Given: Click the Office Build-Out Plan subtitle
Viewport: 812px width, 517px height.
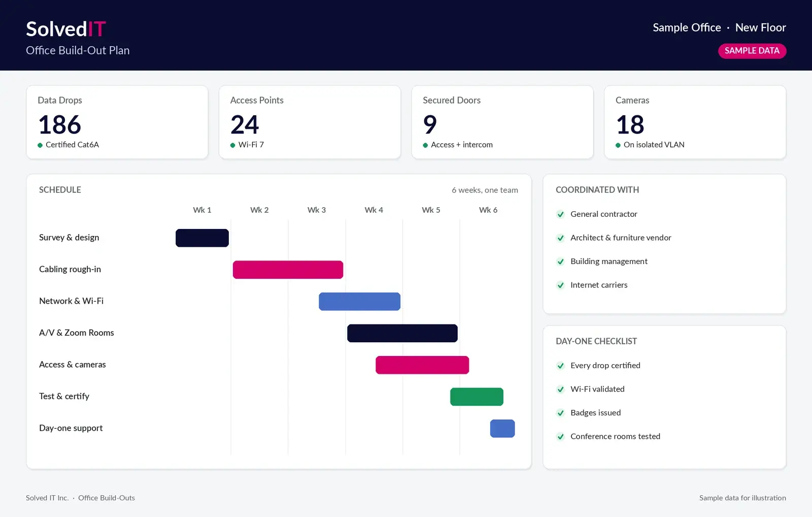Looking at the screenshot, I should (x=78, y=50).
